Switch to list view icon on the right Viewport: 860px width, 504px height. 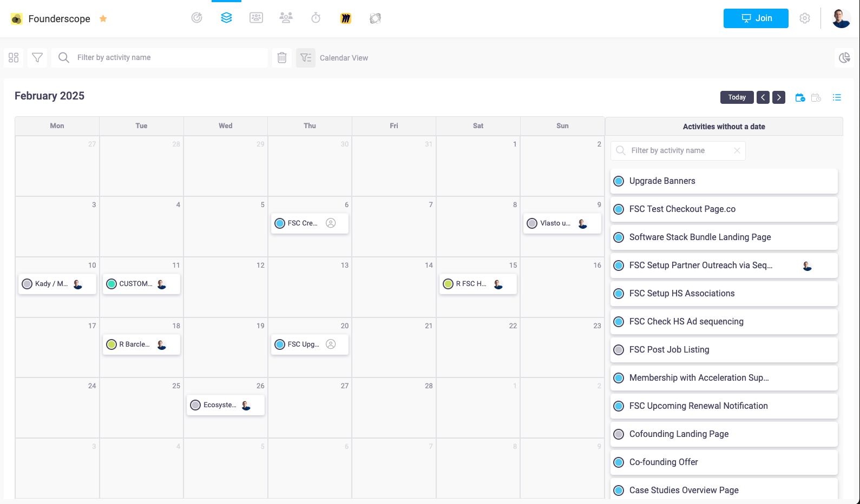[837, 97]
